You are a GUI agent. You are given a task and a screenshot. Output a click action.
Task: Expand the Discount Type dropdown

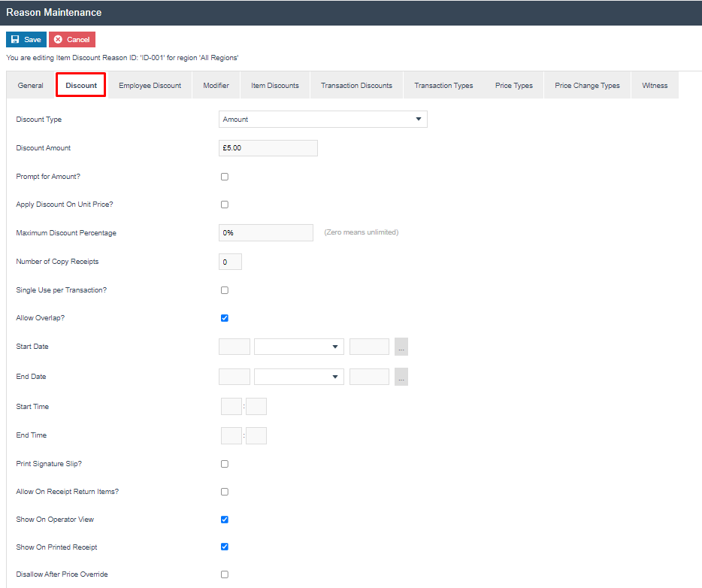click(x=322, y=119)
